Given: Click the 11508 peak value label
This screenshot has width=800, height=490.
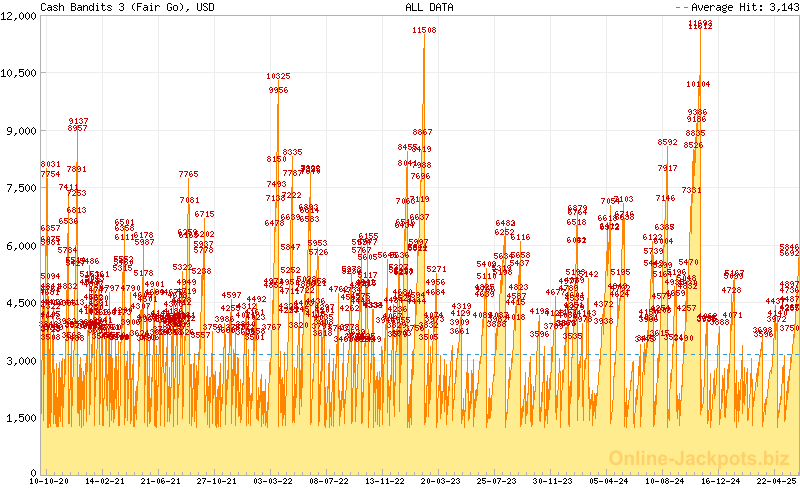Looking at the screenshot, I should tap(424, 31).
